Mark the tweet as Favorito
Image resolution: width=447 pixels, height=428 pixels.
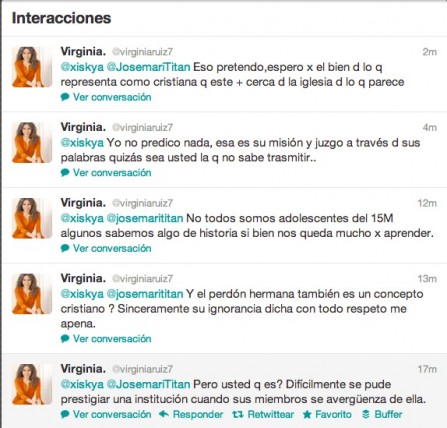(333, 414)
